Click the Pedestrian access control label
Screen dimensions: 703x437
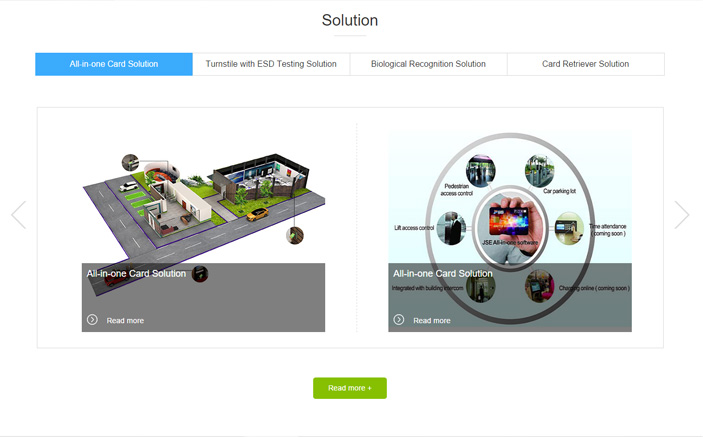(x=456, y=190)
